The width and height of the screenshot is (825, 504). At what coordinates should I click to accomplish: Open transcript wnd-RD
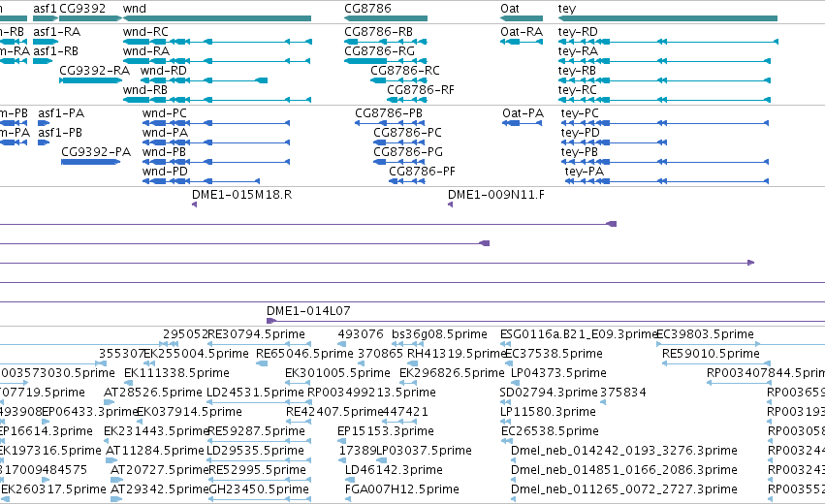(x=163, y=71)
